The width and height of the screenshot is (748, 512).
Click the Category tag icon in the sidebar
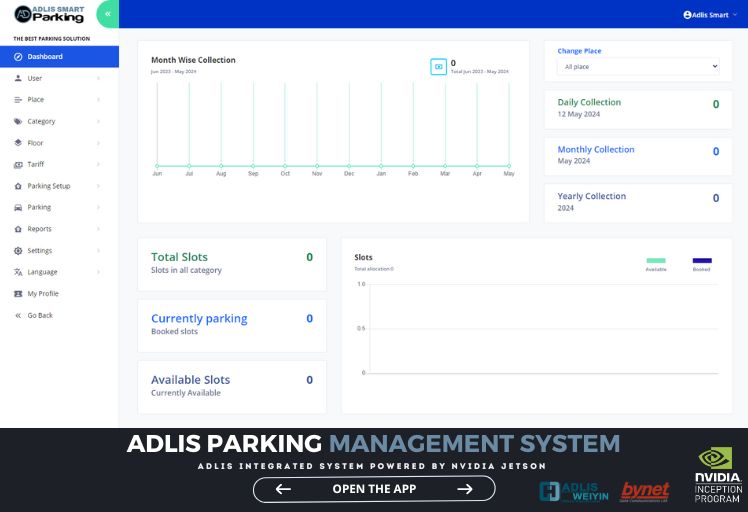(18, 122)
